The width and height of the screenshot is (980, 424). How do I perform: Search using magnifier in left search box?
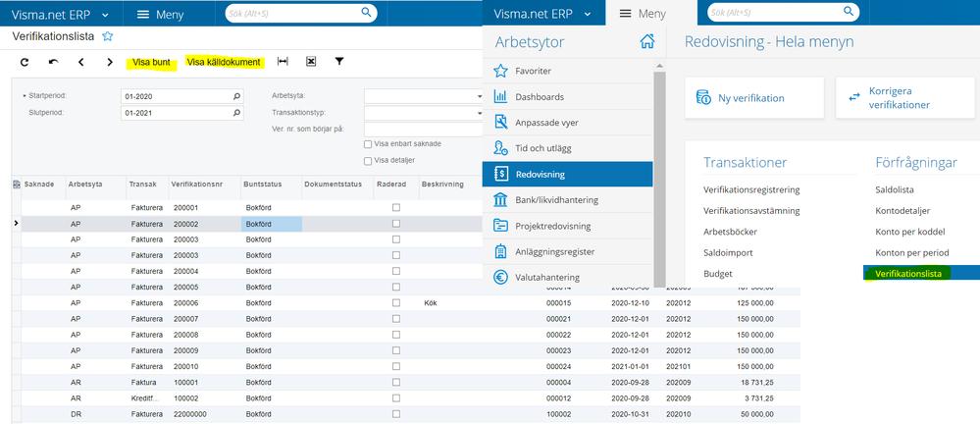pyautogui.click(x=366, y=13)
